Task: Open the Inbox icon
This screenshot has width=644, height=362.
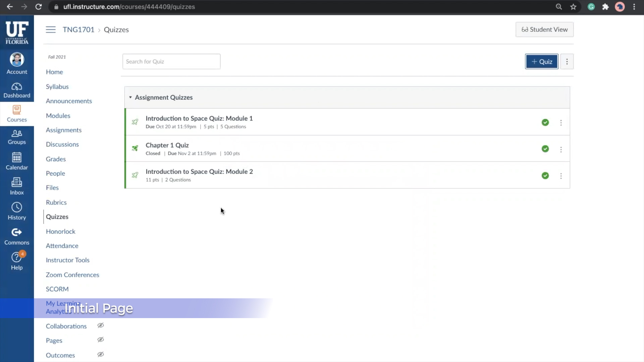Action: pyautogui.click(x=17, y=186)
